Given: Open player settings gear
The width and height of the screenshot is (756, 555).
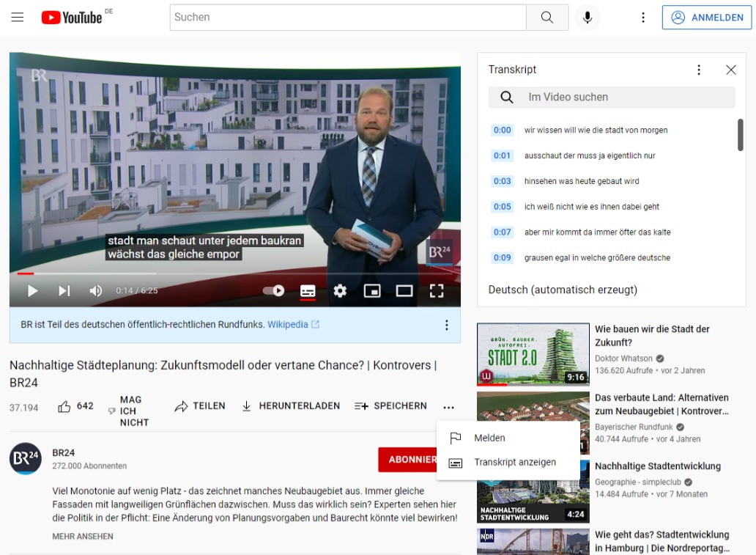Looking at the screenshot, I should tap(340, 290).
